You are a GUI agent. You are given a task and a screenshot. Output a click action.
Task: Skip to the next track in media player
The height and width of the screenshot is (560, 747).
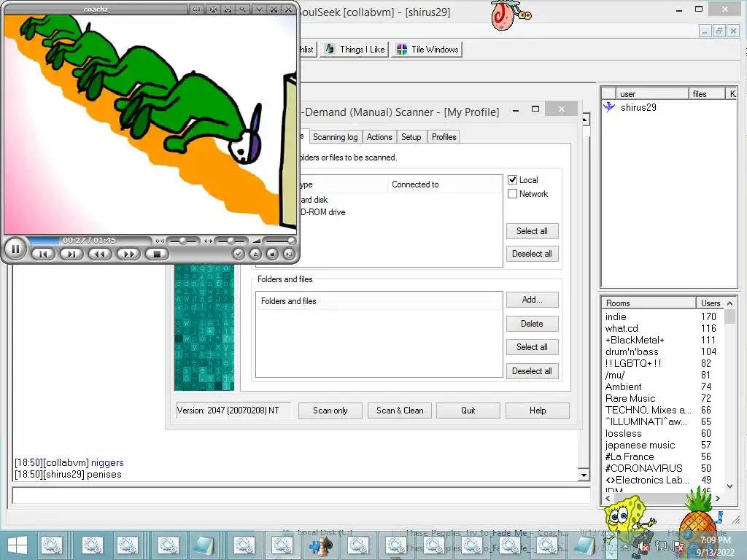pyautogui.click(x=71, y=254)
